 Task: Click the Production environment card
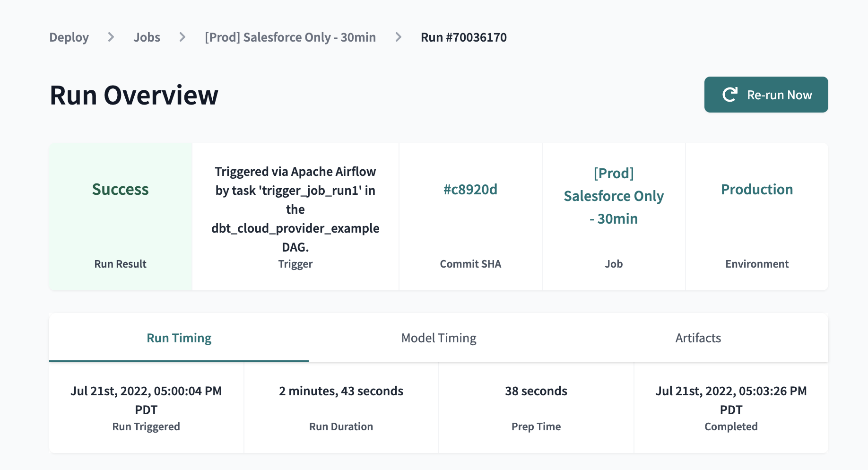(x=756, y=190)
